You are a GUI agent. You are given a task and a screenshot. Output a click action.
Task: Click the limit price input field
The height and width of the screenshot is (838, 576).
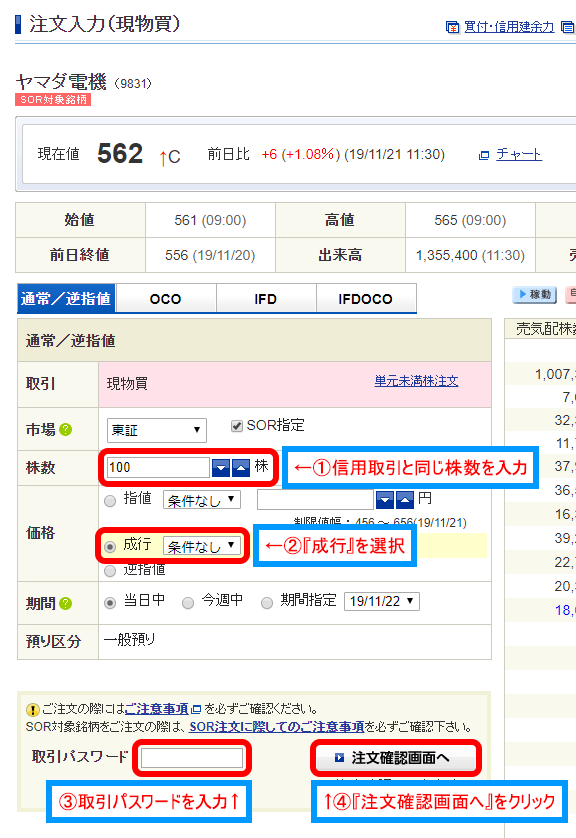[x=315, y=500]
